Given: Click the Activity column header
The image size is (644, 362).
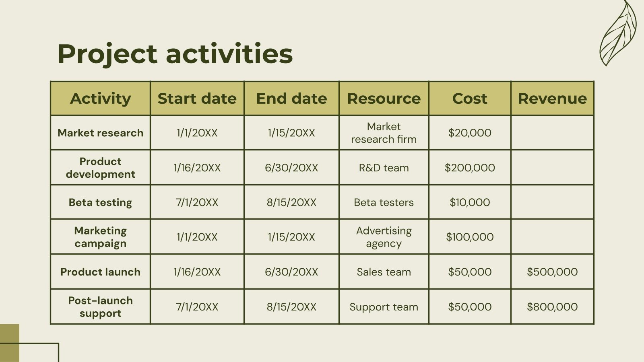Looking at the screenshot, I should [101, 99].
